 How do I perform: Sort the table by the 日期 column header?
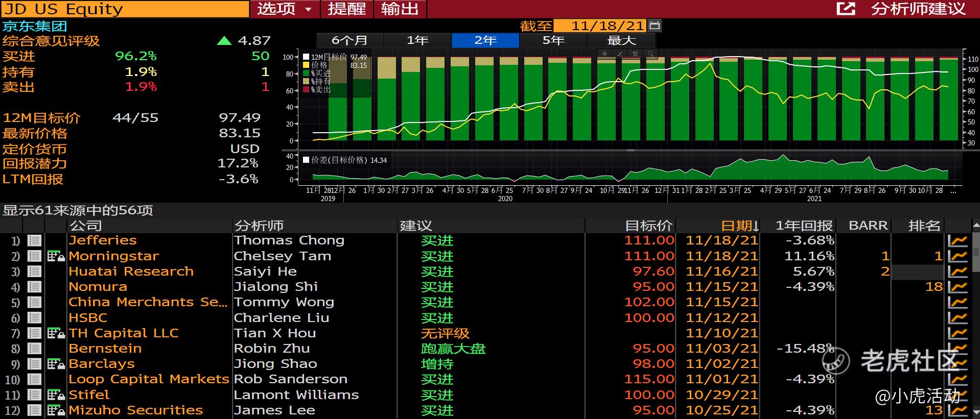click(x=718, y=226)
